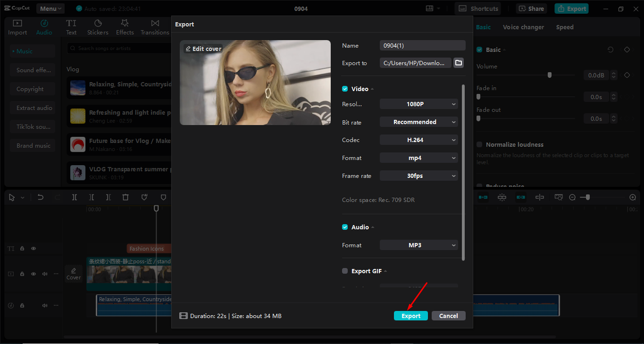
Task: Switch to the Speed tab
Action: [565, 27]
